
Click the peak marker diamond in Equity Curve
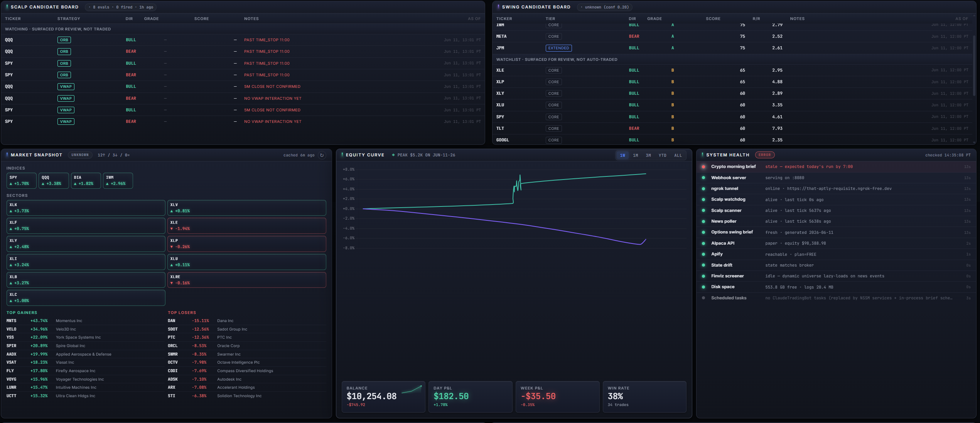(393, 155)
